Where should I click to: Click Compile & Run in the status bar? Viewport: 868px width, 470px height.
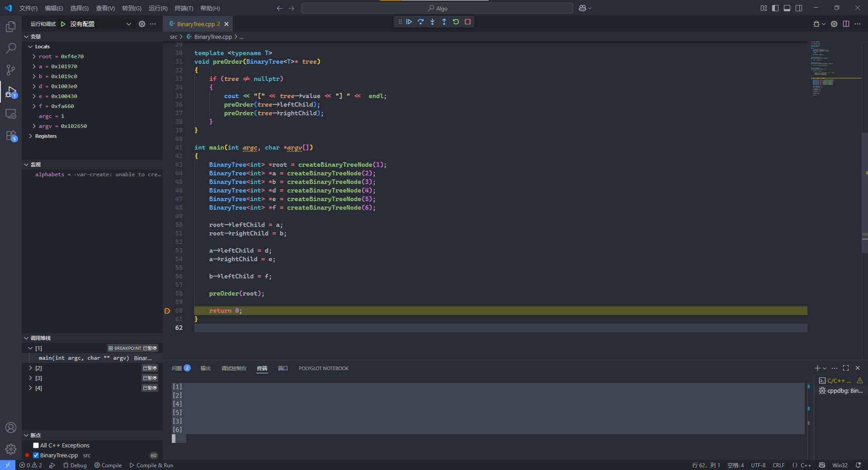[x=151, y=465]
